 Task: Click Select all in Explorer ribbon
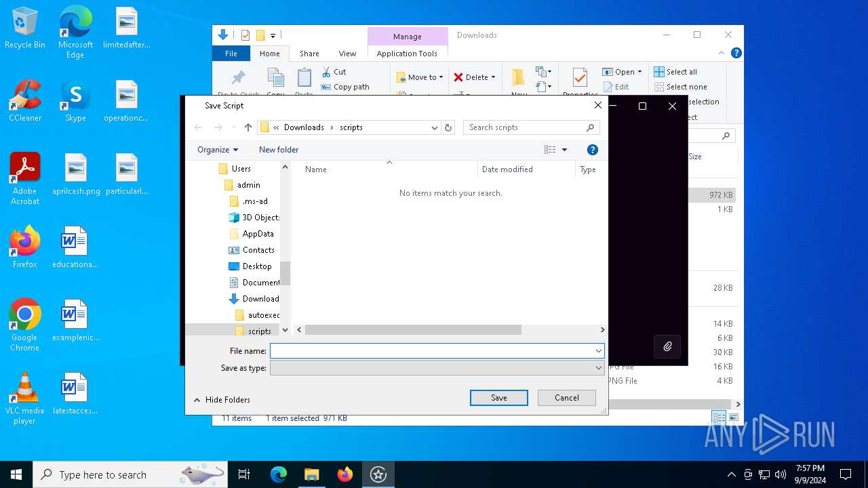[675, 72]
